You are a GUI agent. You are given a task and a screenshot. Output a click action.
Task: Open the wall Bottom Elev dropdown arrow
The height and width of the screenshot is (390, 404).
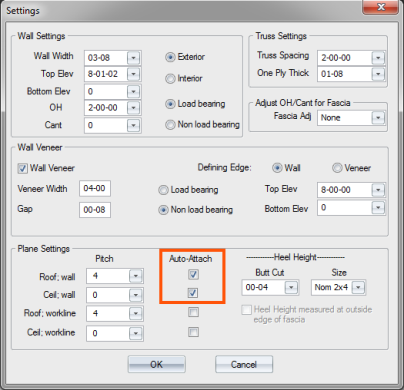(133, 91)
